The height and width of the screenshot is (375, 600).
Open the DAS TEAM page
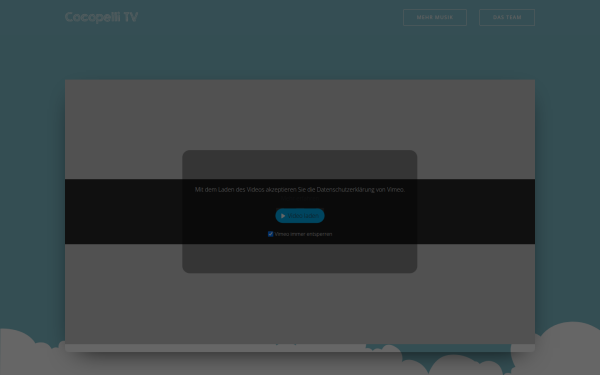pos(507,17)
